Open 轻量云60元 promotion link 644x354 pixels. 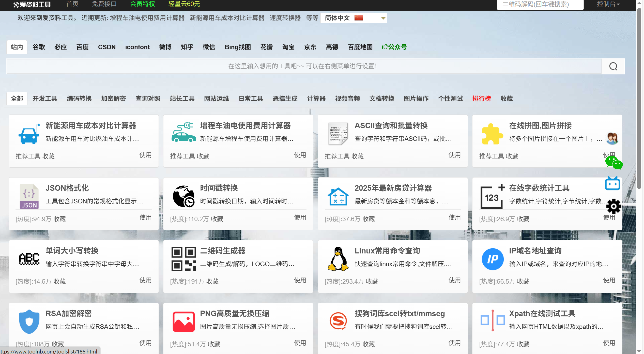pos(184,4)
